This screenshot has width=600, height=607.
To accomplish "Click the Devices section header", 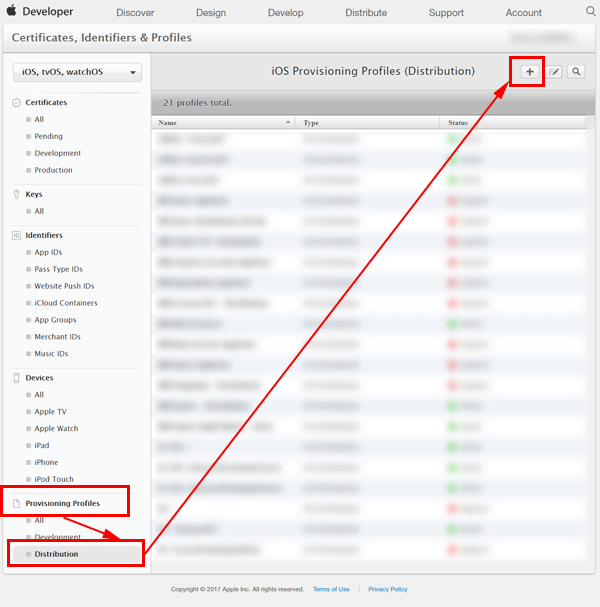I will point(39,377).
